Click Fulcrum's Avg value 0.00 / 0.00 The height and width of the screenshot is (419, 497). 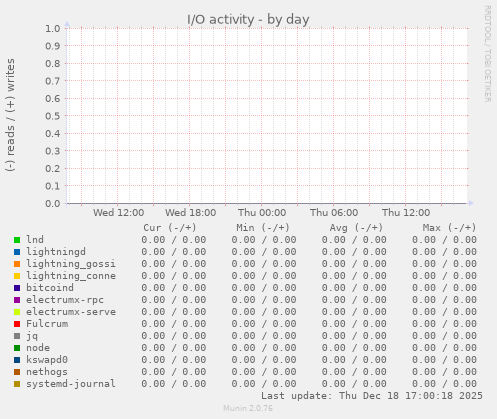(354, 324)
